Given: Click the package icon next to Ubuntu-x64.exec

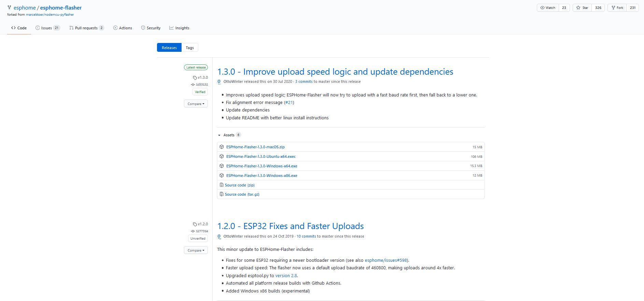Looking at the screenshot, I should (221, 156).
